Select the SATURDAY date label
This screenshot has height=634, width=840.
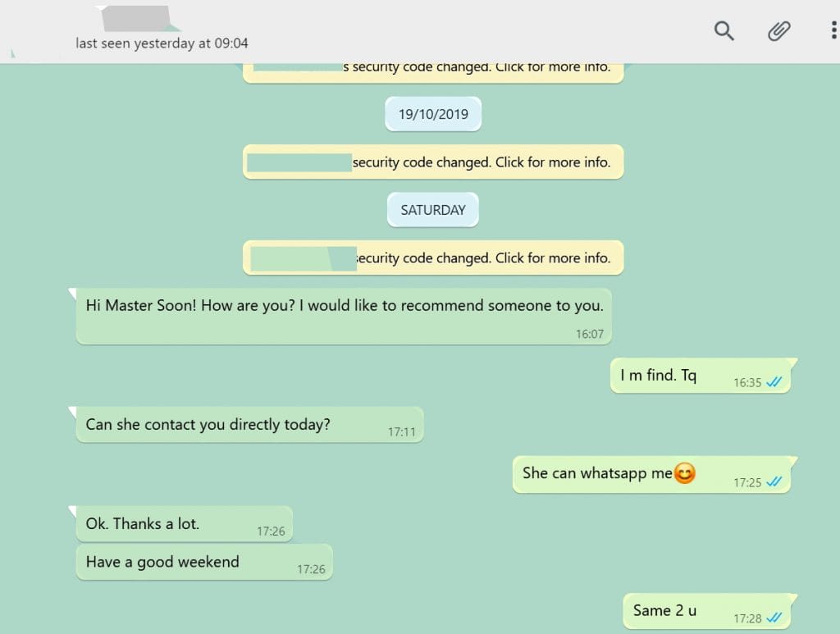point(433,210)
